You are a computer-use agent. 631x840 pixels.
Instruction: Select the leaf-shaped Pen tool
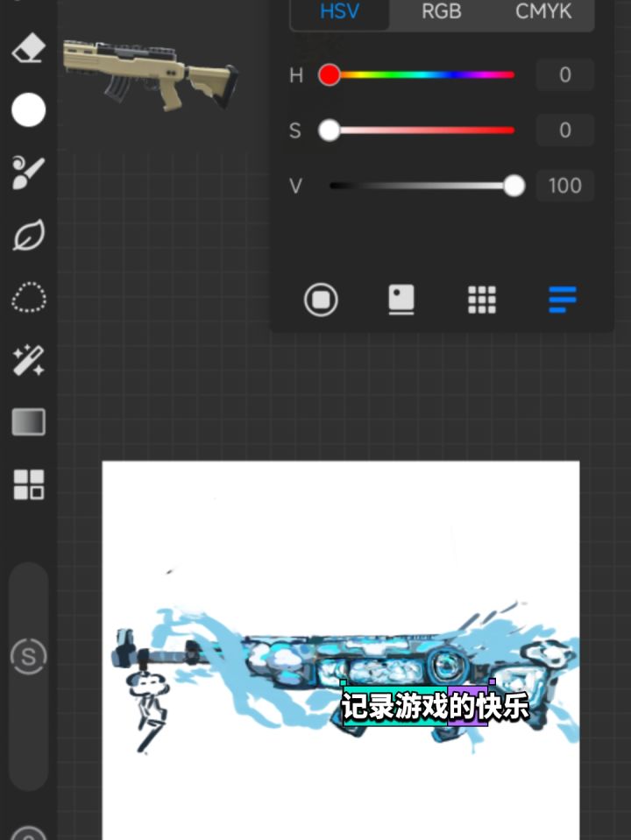28,235
